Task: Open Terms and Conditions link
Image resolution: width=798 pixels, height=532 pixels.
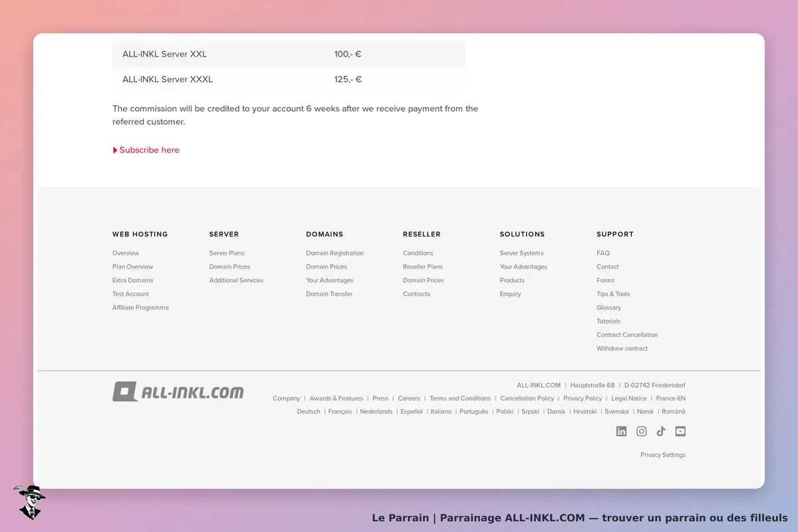Action: click(x=460, y=398)
